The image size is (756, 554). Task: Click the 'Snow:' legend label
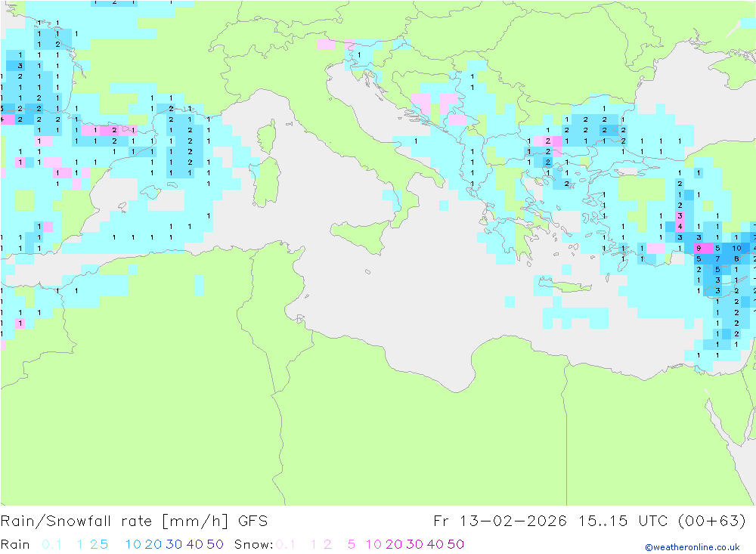click(253, 544)
